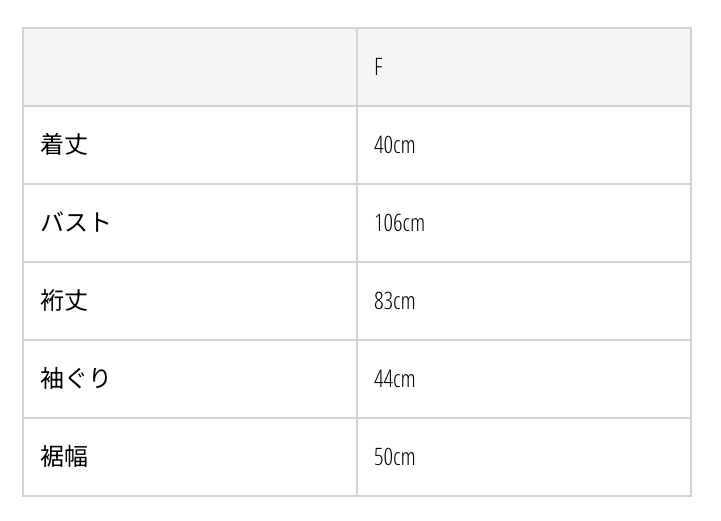Image resolution: width=721 pixels, height=521 pixels.
Task: Click the blank space right of 106cm
Action: [560, 223]
